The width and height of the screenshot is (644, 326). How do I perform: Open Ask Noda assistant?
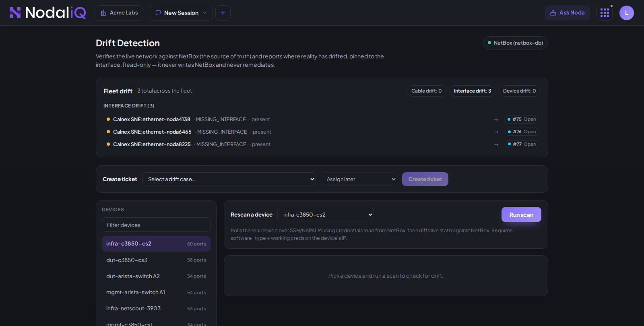tap(567, 13)
